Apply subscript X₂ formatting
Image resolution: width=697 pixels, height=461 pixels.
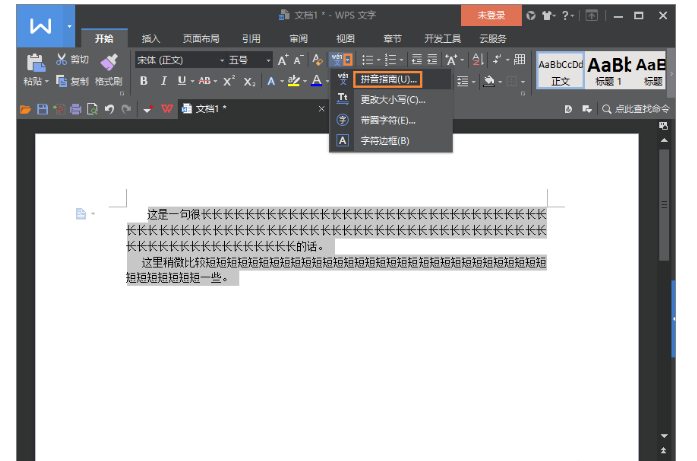249,81
